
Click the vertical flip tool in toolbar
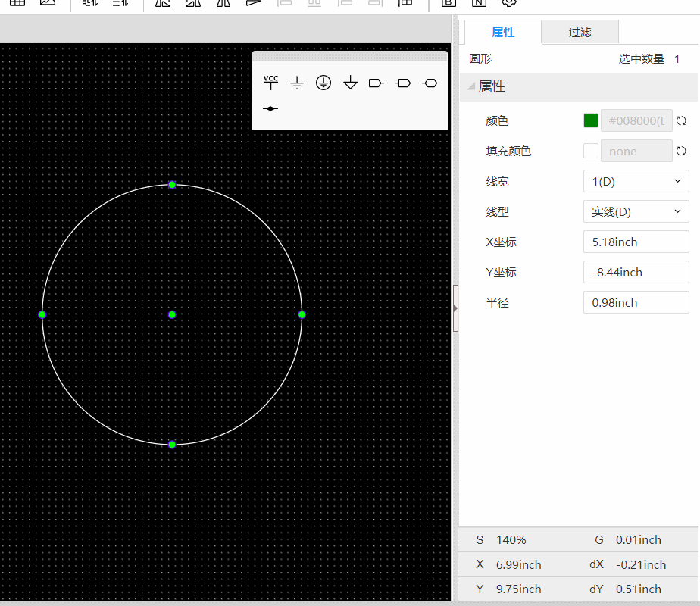(x=193, y=5)
